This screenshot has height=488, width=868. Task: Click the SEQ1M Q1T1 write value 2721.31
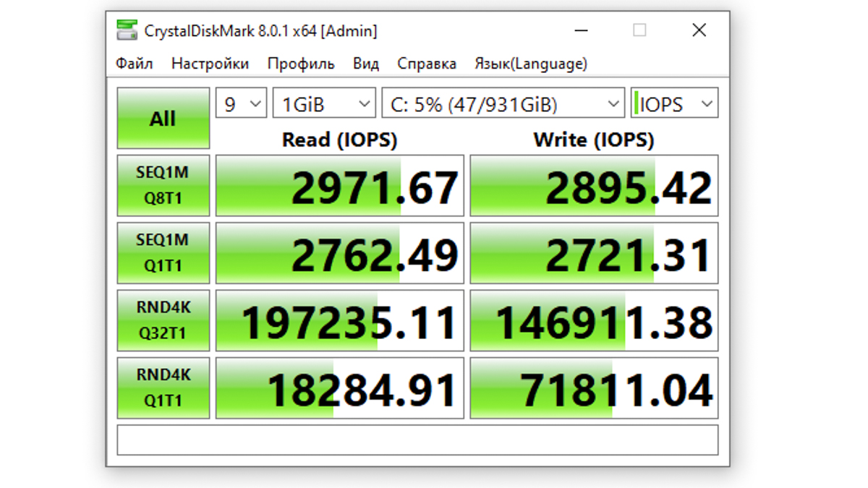[x=594, y=253]
